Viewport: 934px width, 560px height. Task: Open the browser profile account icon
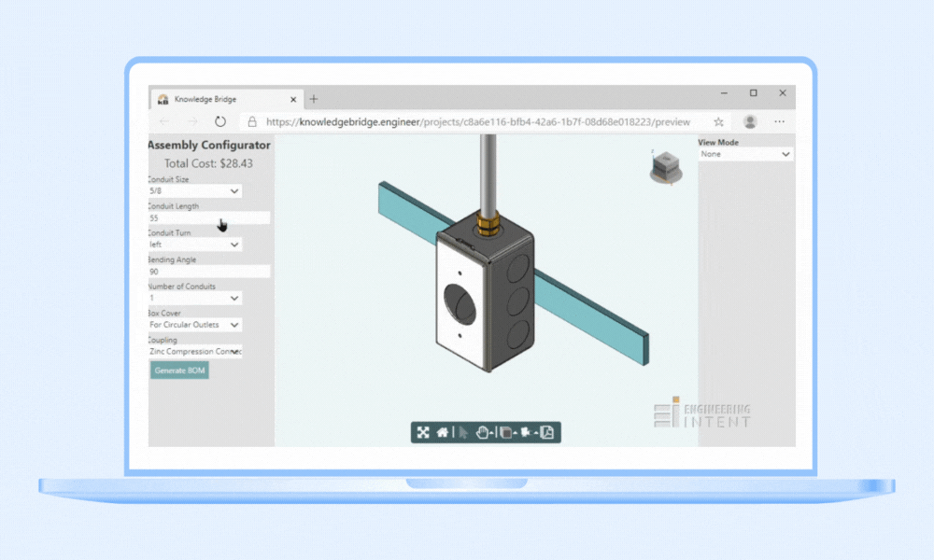point(750,121)
